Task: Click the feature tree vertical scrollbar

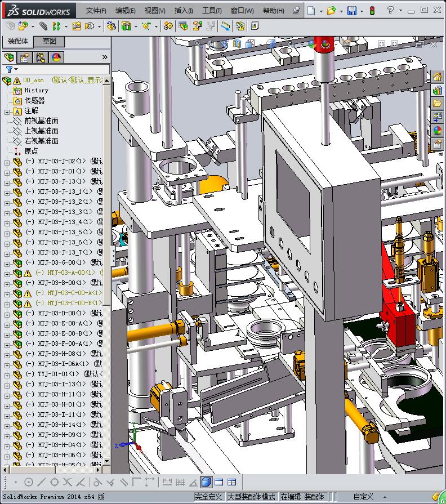Action: 107,270
